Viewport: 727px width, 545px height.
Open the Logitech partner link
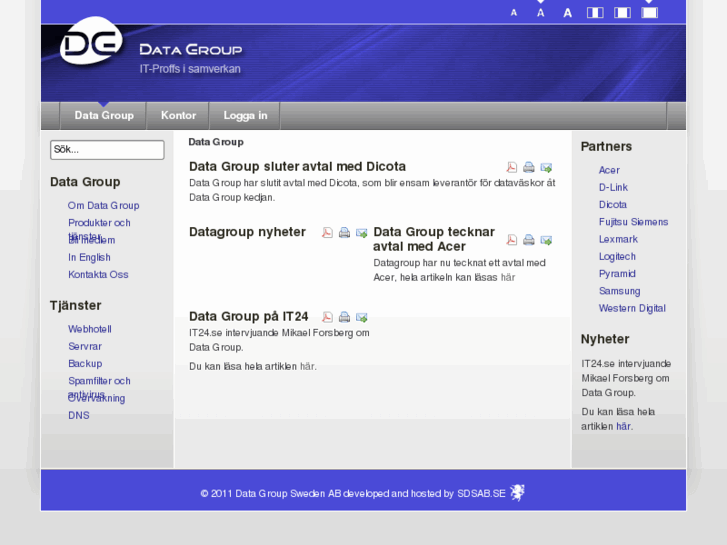pyautogui.click(x=617, y=256)
